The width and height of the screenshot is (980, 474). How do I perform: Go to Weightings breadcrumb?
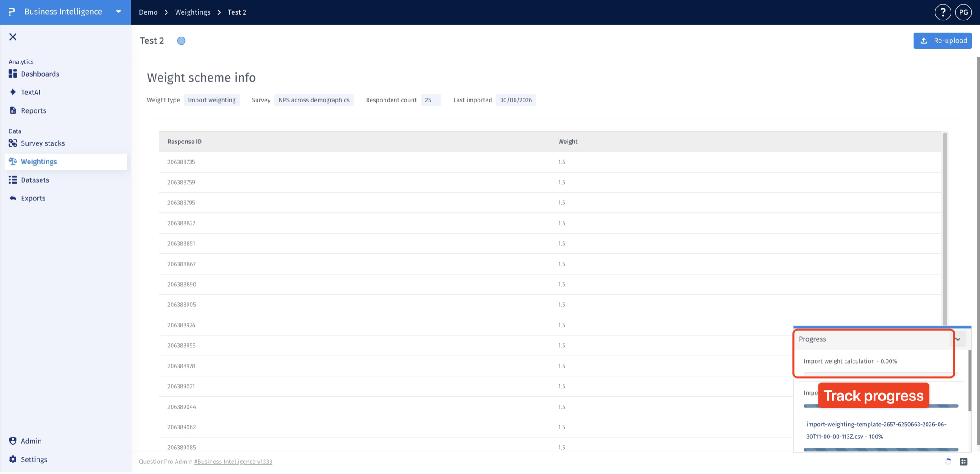tap(192, 12)
